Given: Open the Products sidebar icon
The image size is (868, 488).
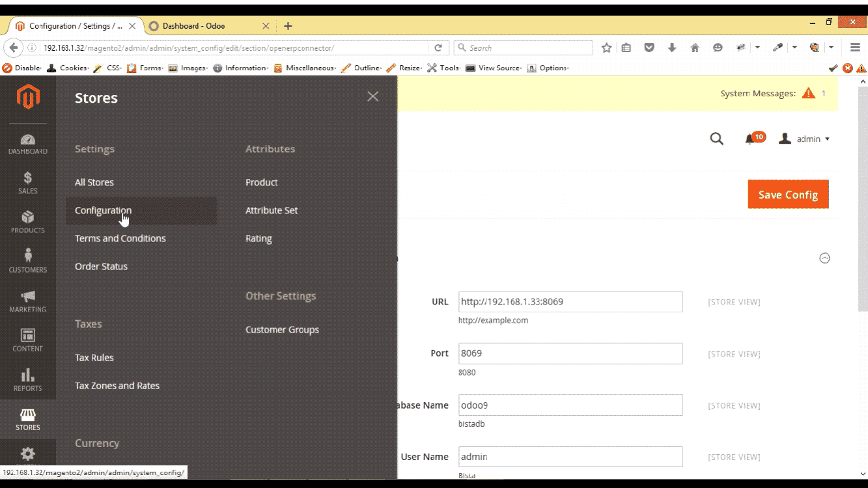Looking at the screenshot, I should [28, 222].
